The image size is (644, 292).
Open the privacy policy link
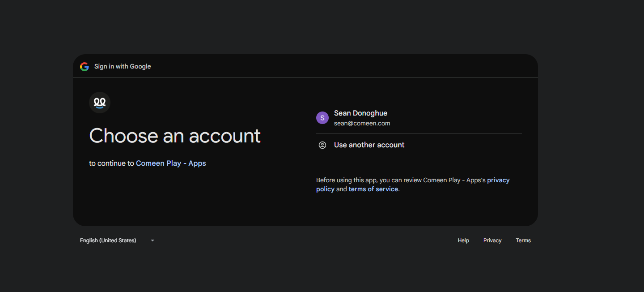(413, 185)
